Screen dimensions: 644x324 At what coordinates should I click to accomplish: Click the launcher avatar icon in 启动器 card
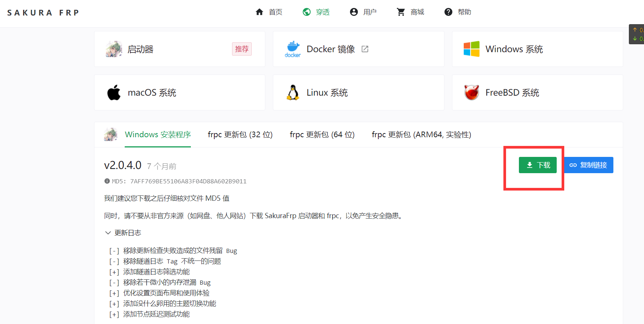[114, 49]
